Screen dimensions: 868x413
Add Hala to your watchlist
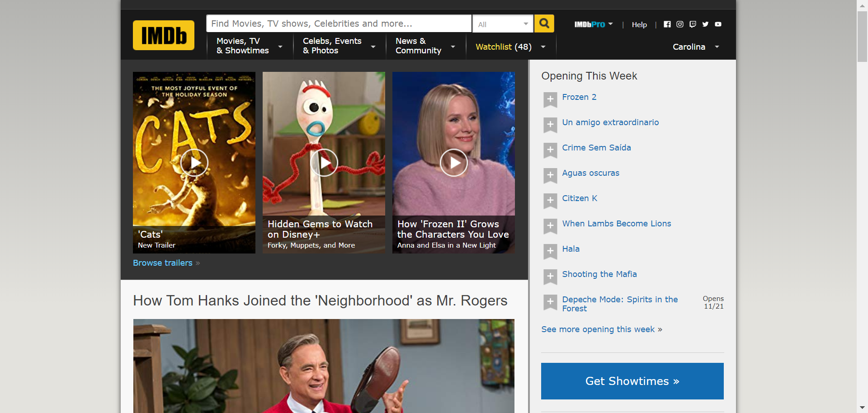point(550,251)
